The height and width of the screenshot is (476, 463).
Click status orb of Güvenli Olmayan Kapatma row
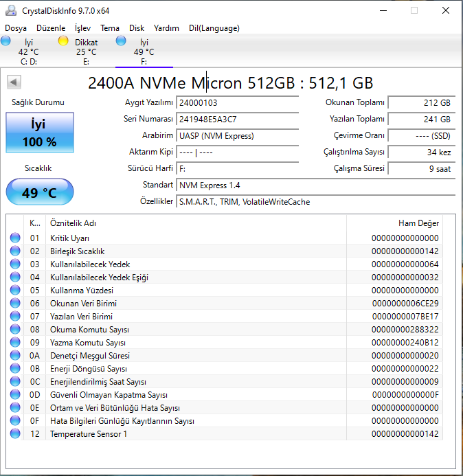(15, 394)
